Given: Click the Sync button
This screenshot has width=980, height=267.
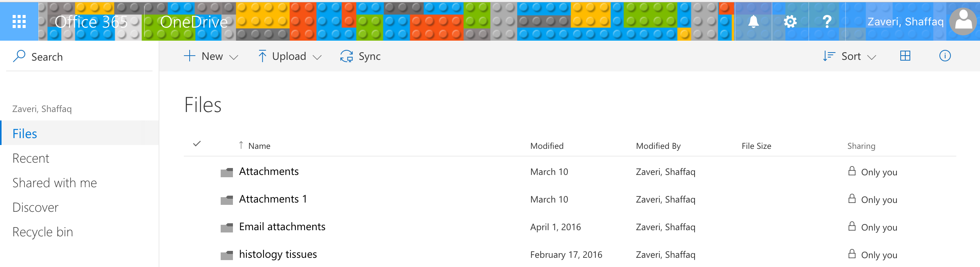Looking at the screenshot, I should pyautogui.click(x=360, y=56).
